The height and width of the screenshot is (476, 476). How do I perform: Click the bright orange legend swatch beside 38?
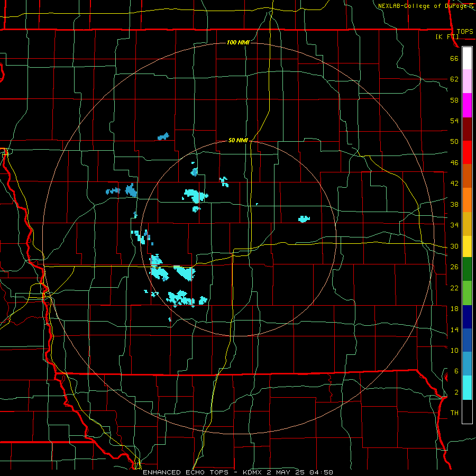[467, 200]
